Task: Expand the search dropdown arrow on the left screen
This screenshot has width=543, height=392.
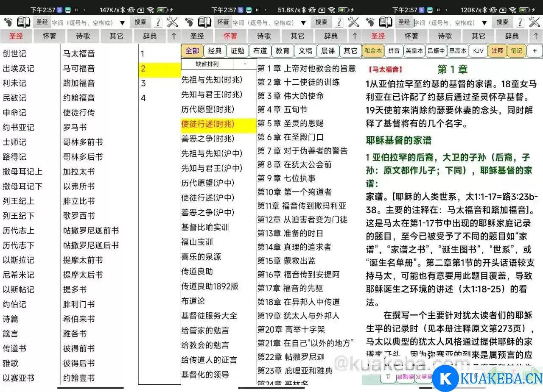Action: tap(123, 23)
